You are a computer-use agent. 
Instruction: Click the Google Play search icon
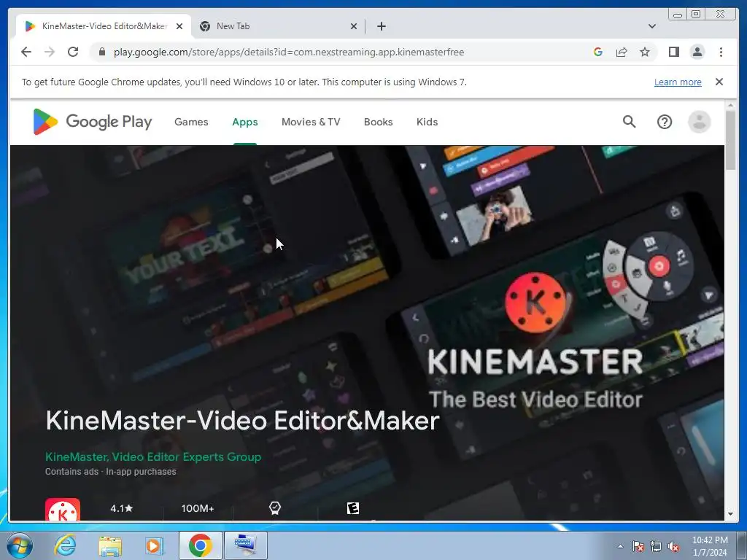[x=630, y=122]
